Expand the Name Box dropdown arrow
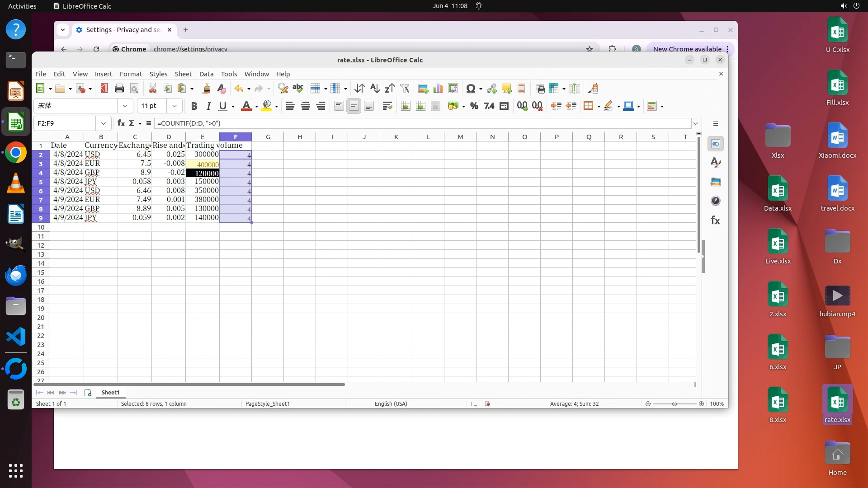The image size is (868, 488). click(104, 123)
